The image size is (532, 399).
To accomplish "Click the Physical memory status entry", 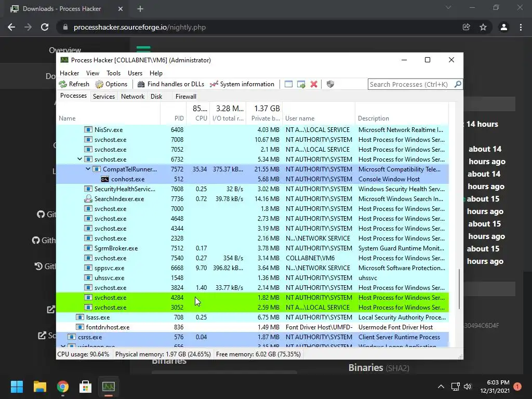I will click(x=163, y=354).
